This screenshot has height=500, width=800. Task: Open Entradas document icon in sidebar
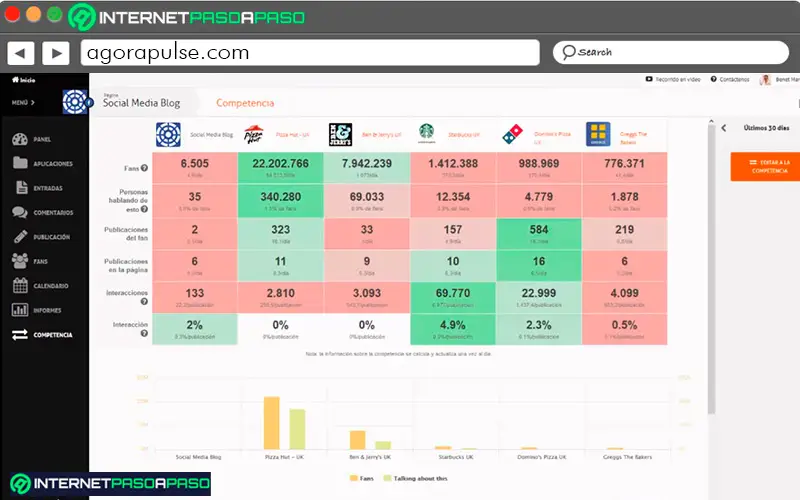[x=21, y=187]
